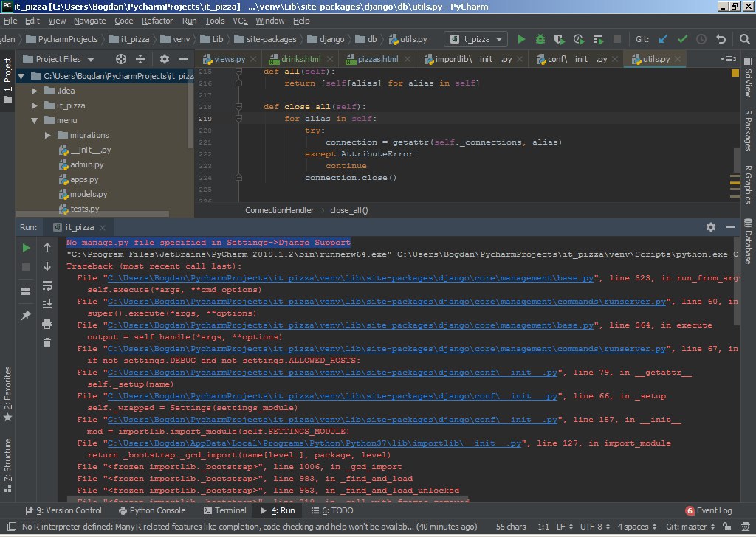Expand the it_pizza folder
Screen dimensions: 756x537
pos(34,105)
